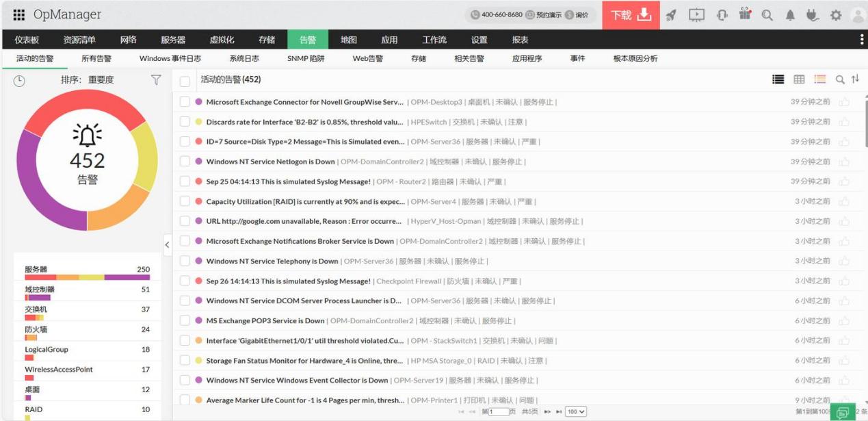The height and width of the screenshot is (421, 868).
Task: Click the 询价 pricing link
Action: [577, 15]
